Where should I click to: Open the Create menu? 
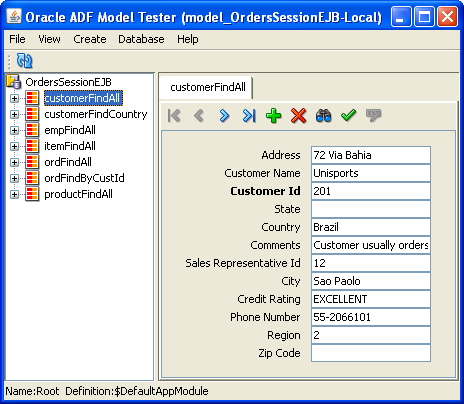90,39
